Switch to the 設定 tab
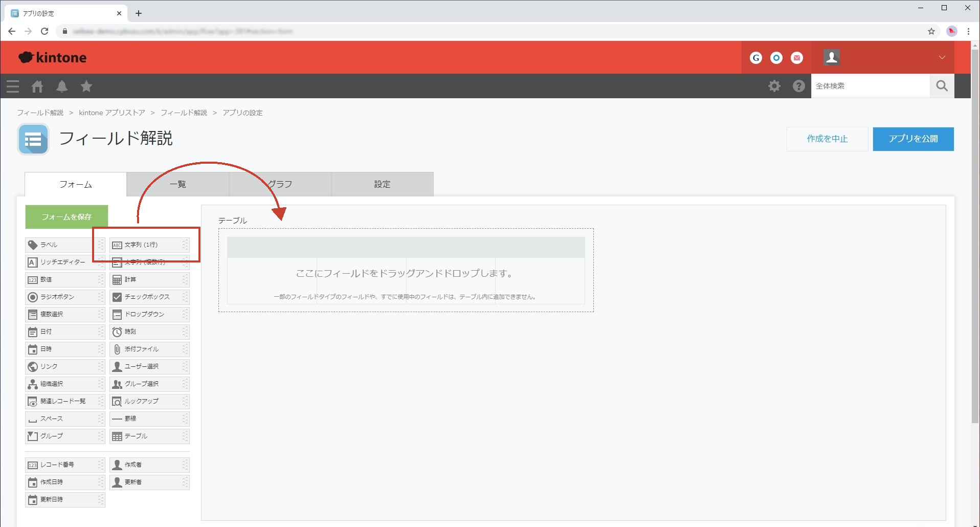Image resolution: width=980 pixels, height=527 pixels. (x=383, y=184)
